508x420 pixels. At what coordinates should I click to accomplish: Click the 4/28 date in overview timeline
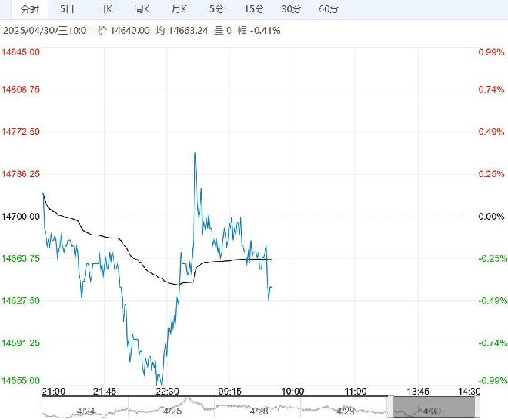pos(259,412)
